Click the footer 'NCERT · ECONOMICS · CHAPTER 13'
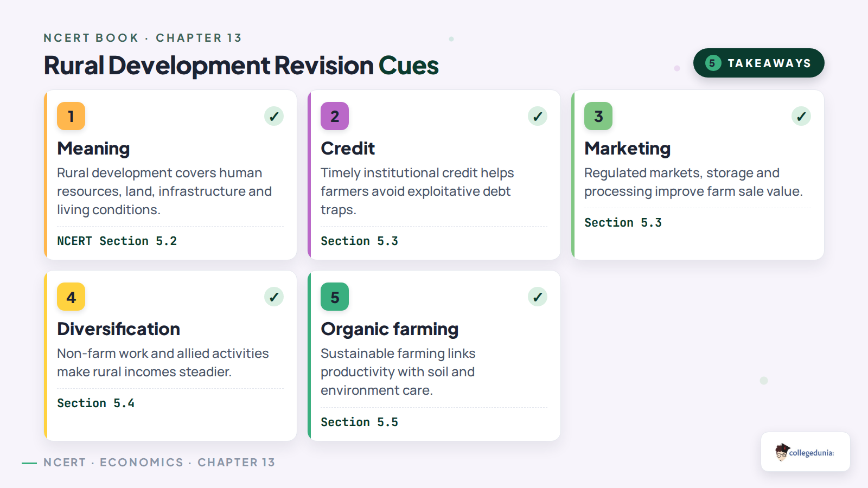This screenshot has width=868, height=488. [x=159, y=463]
